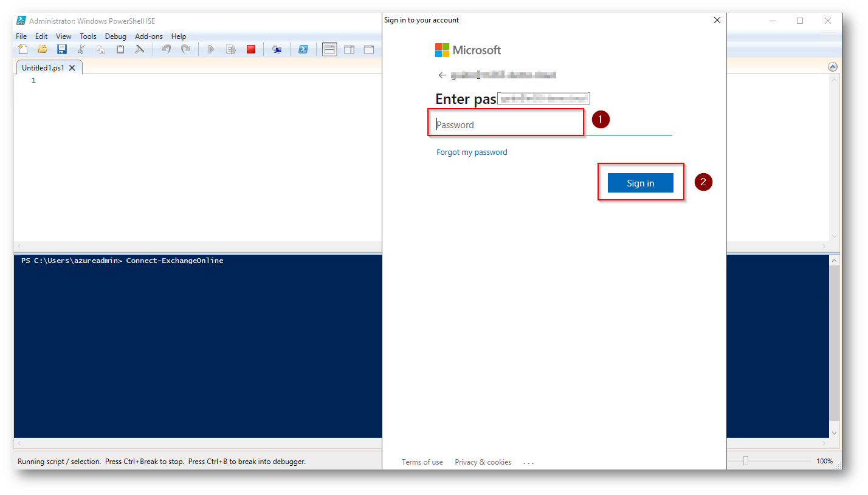The height and width of the screenshot is (495, 868).
Task: Click the script pane's scroll down arrow
Action: 835,236
